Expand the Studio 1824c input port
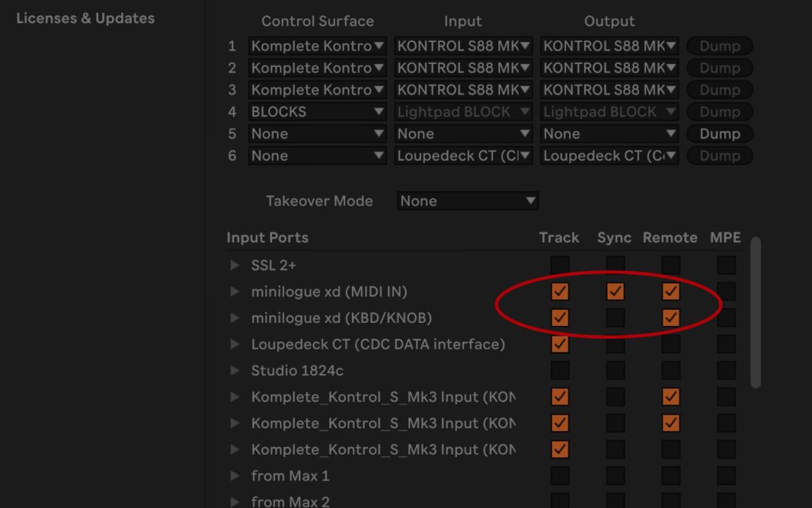Viewport: 812px width, 508px height. 235,370
